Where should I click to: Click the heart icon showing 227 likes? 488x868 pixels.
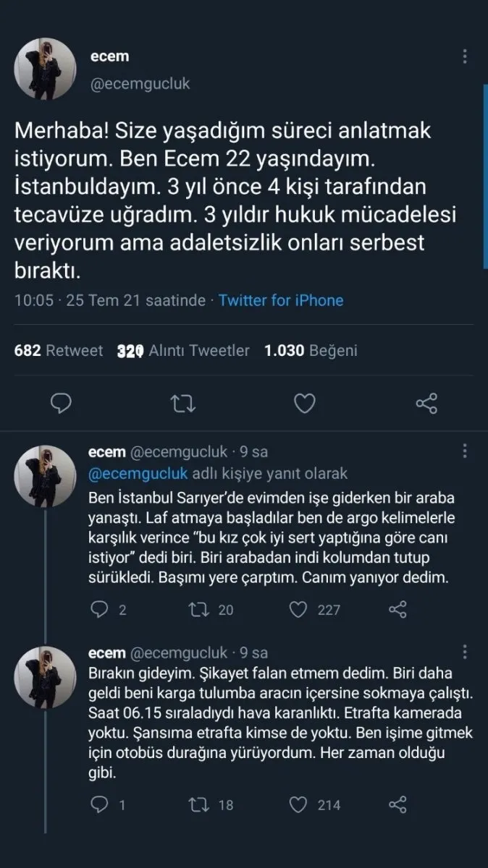point(296,610)
